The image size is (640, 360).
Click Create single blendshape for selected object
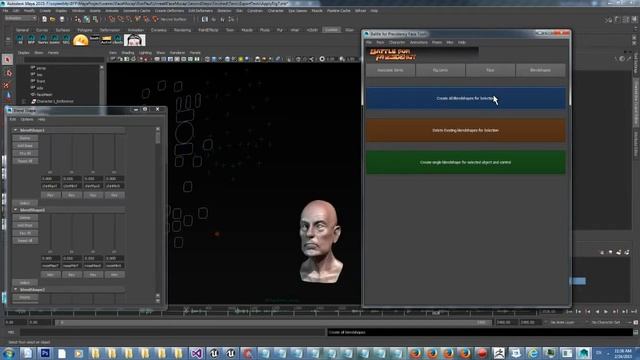click(x=466, y=162)
